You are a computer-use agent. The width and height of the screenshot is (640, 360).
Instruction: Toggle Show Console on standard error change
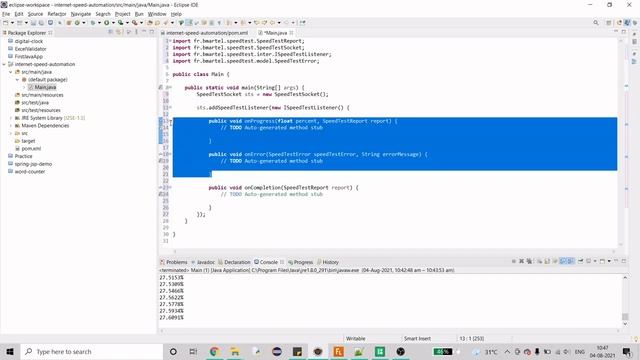click(570, 261)
